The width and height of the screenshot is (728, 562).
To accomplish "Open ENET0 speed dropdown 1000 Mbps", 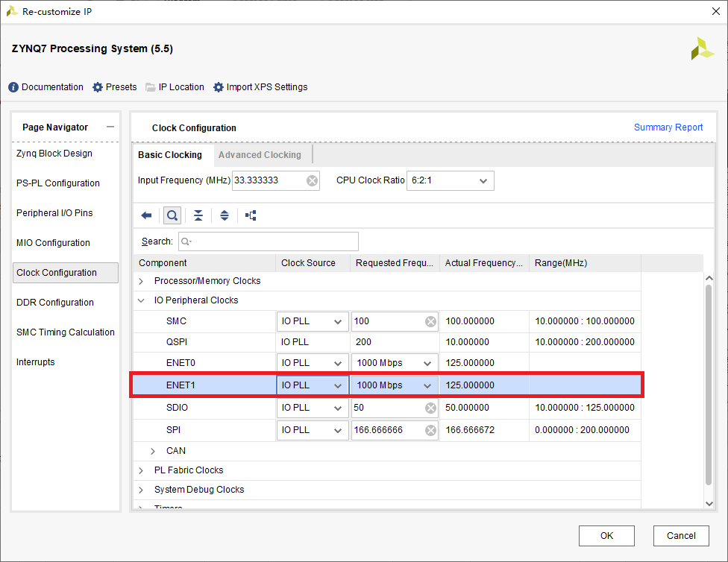I will point(428,363).
